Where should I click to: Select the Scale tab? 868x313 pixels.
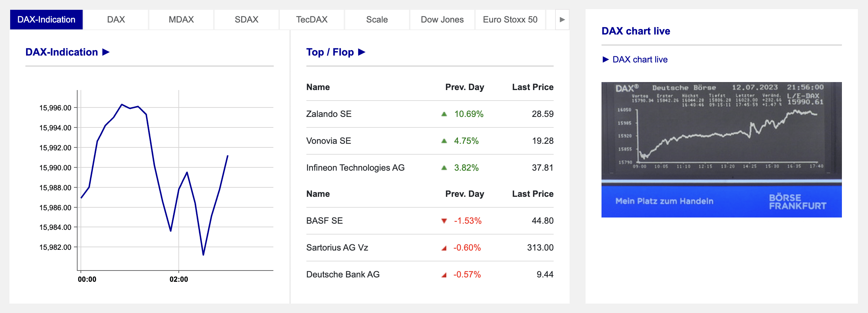377,20
